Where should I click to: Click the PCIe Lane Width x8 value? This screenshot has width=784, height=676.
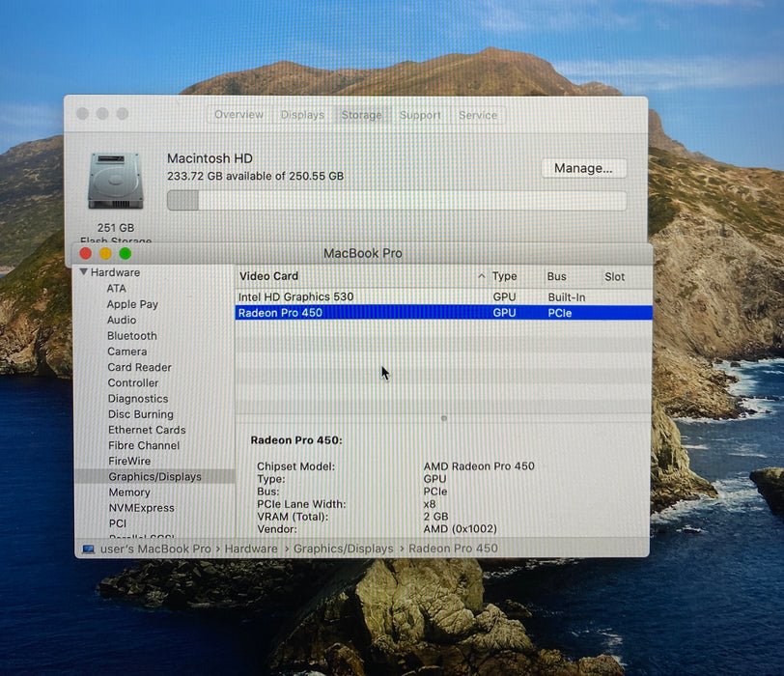430,504
